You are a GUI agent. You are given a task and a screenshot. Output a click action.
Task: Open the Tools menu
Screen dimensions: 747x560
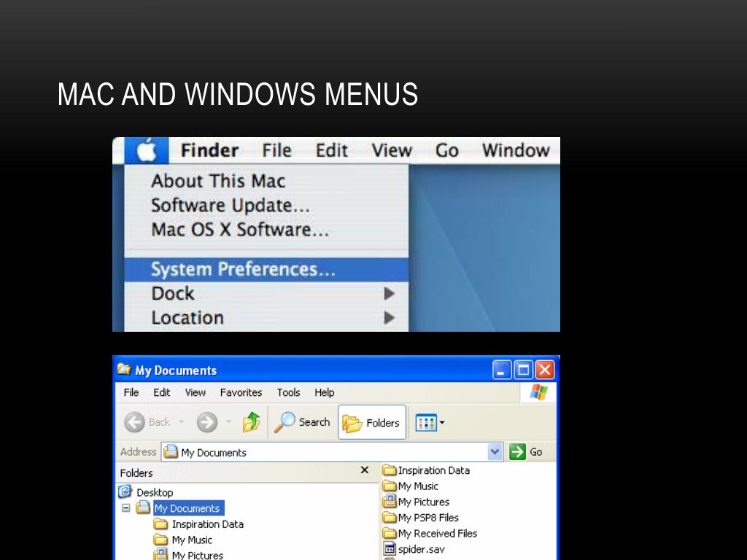289,392
